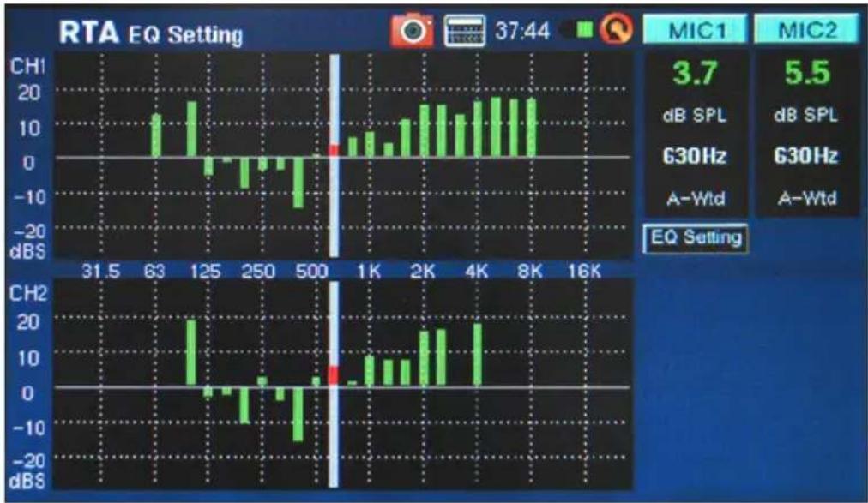Tap the 31.5 frequency axis label

coord(100,272)
